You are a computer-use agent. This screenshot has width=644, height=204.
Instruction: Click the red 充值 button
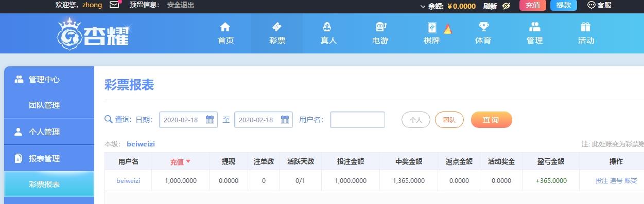tap(533, 5)
